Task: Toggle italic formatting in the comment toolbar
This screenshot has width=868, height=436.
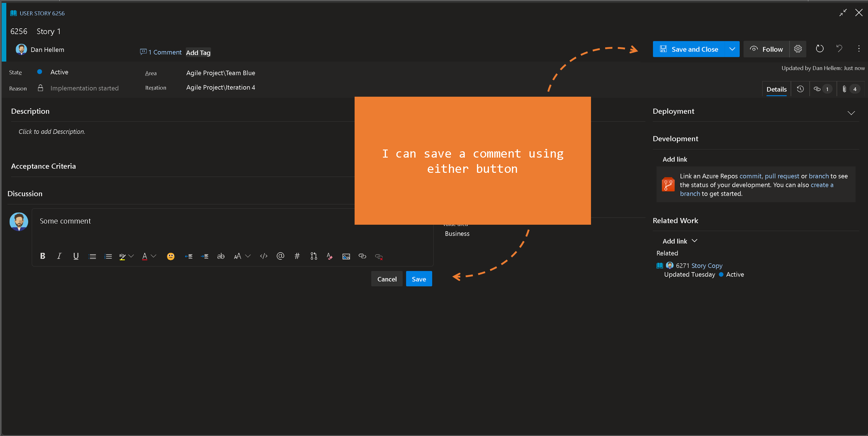Action: [x=59, y=256]
